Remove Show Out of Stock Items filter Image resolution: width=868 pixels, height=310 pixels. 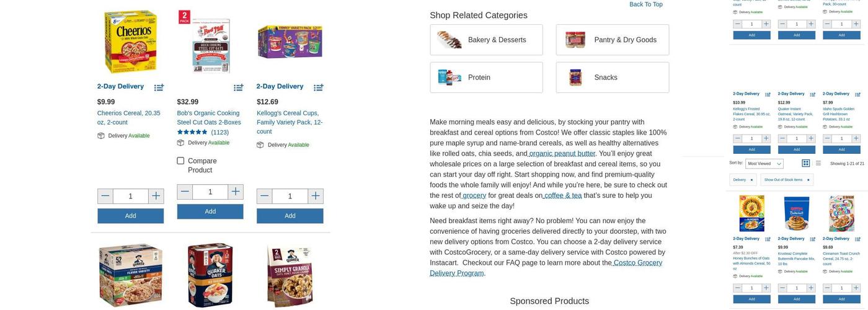pyautogui.click(x=808, y=180)
